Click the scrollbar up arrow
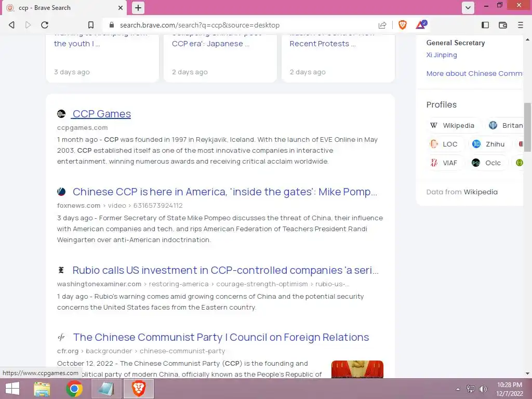 point(528,39)
